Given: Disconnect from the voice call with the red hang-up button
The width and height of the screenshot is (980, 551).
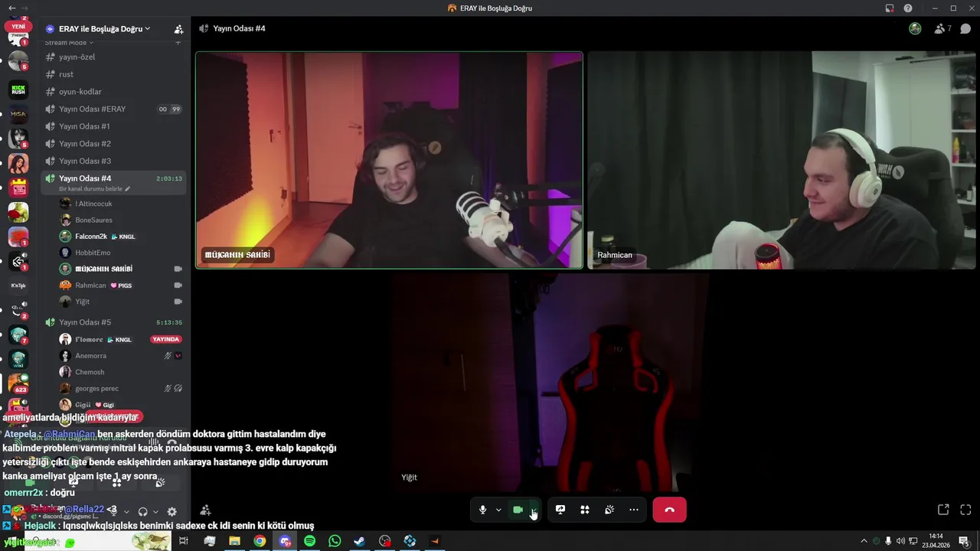Looking at the screenshot, I should point(669,510).
